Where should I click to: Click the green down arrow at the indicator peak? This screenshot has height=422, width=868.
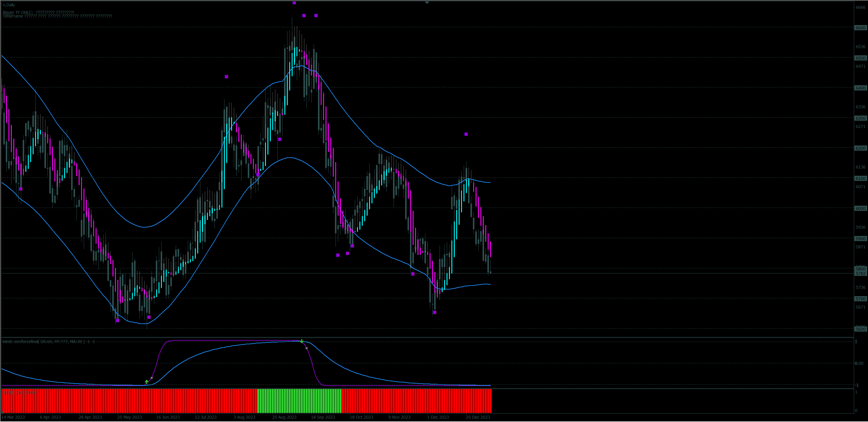(x=302, y=342)
